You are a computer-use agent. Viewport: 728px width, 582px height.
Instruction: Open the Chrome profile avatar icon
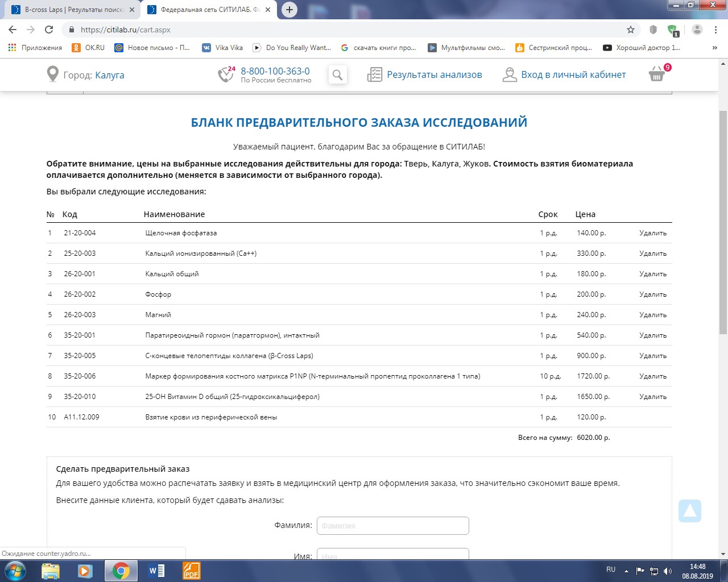click(x=697, y=30)
